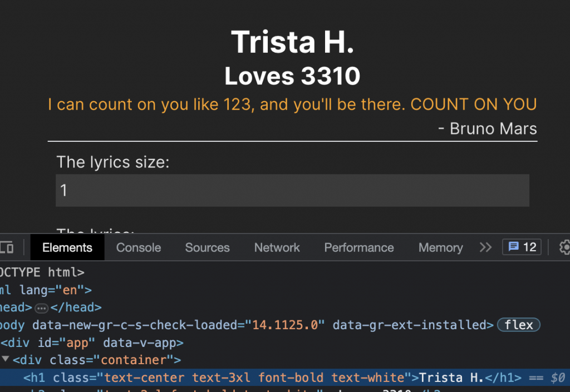
Task: Click the orange Count On You lyrics text
Action: point(292,105)
